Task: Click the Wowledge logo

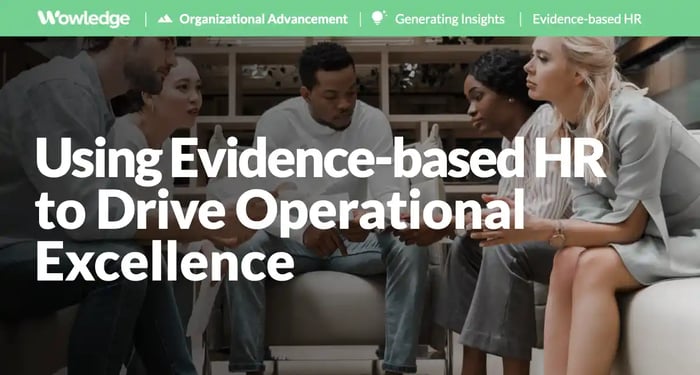Action: pos(84,19)
